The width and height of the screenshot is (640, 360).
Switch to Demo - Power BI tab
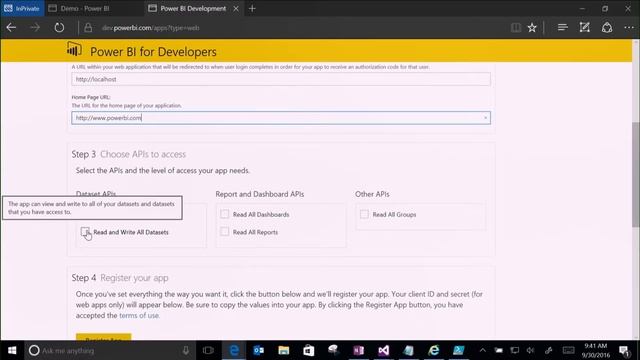[x=85, y=8]
